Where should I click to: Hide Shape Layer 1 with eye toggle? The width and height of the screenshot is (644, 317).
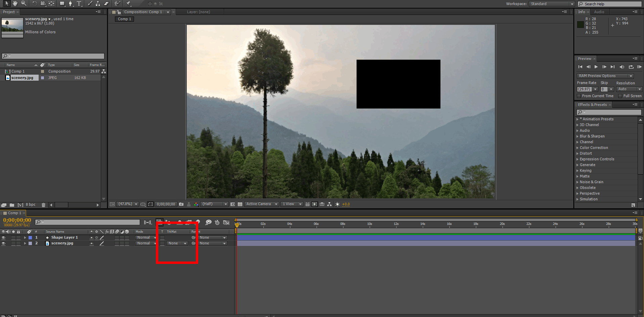[3, 238]
